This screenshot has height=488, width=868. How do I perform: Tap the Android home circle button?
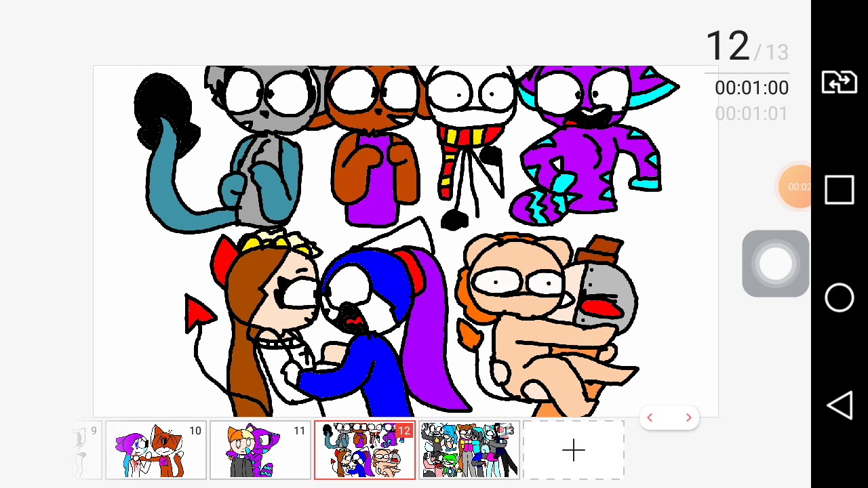click(x=840, y=298)
